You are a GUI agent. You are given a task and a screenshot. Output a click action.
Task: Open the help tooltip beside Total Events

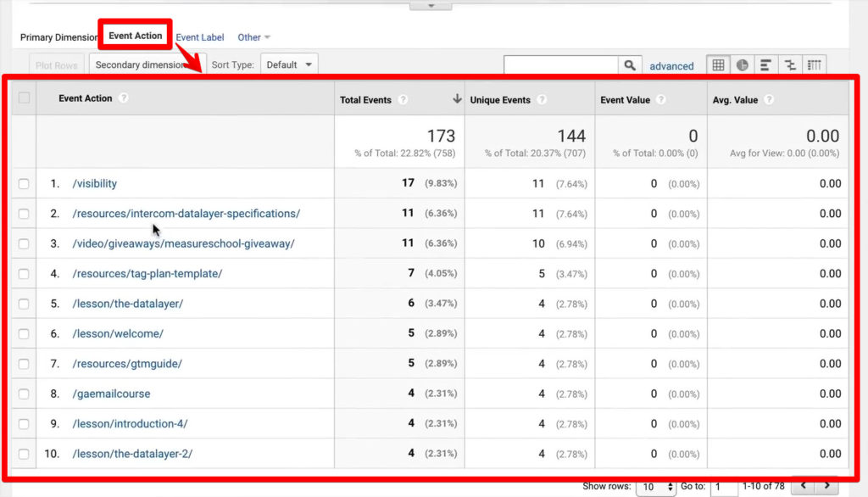[x=405, y=99]
